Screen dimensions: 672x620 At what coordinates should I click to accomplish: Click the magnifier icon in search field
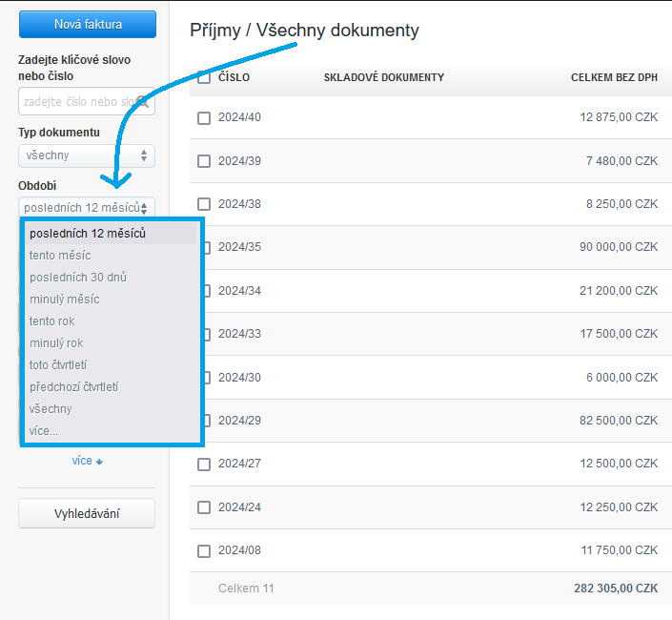[x=143, y=102]
